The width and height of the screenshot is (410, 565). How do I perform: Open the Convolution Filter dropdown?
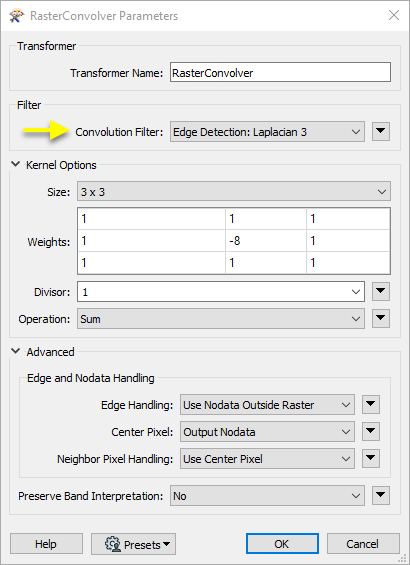tap(267, 132)
